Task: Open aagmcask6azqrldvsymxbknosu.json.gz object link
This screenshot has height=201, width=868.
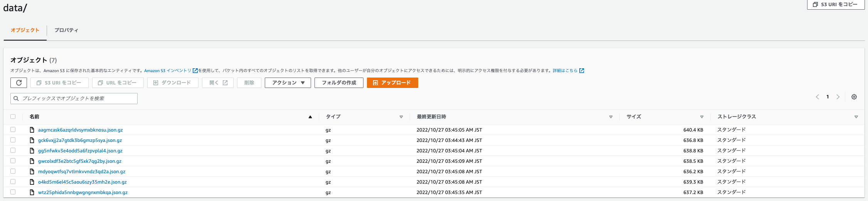Action: tap(80, 130)
